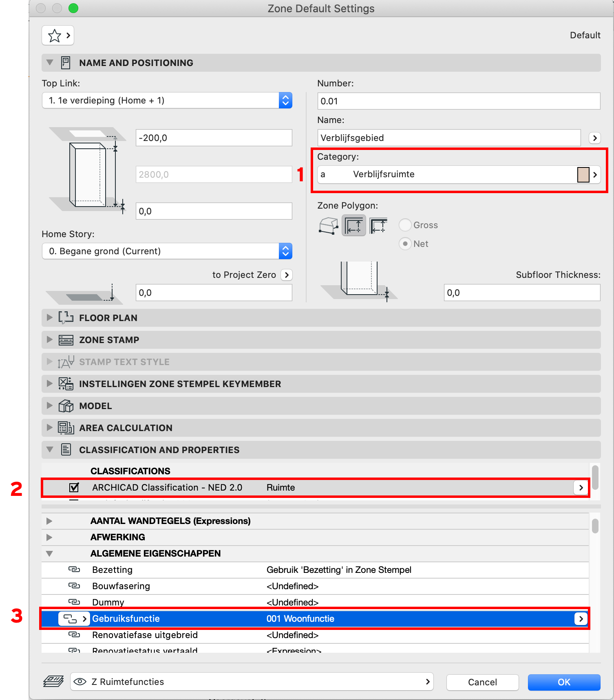Select the Dummy property row label
The width and height of the screenshot is (614, 700).
tap(108, 602)
